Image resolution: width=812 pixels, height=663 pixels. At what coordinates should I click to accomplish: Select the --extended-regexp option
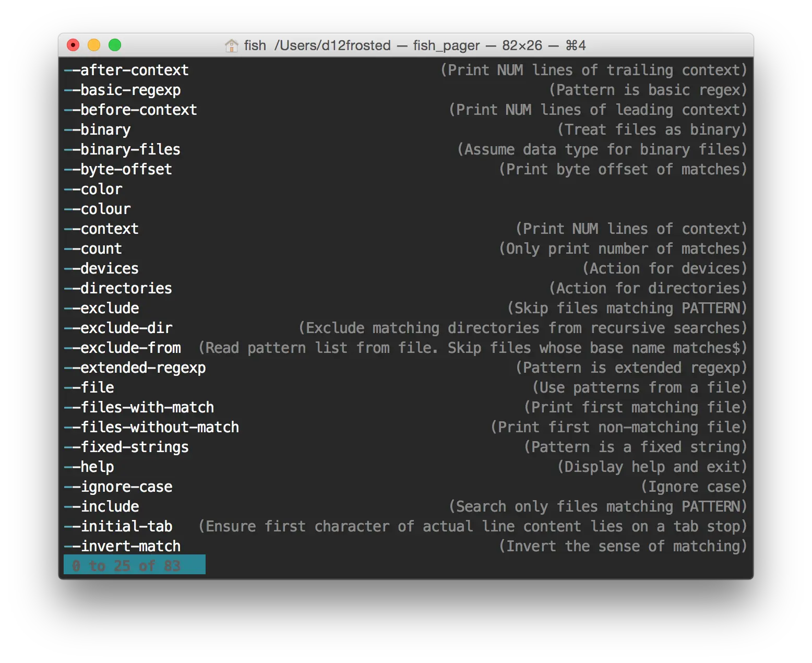tap(135, 368)
